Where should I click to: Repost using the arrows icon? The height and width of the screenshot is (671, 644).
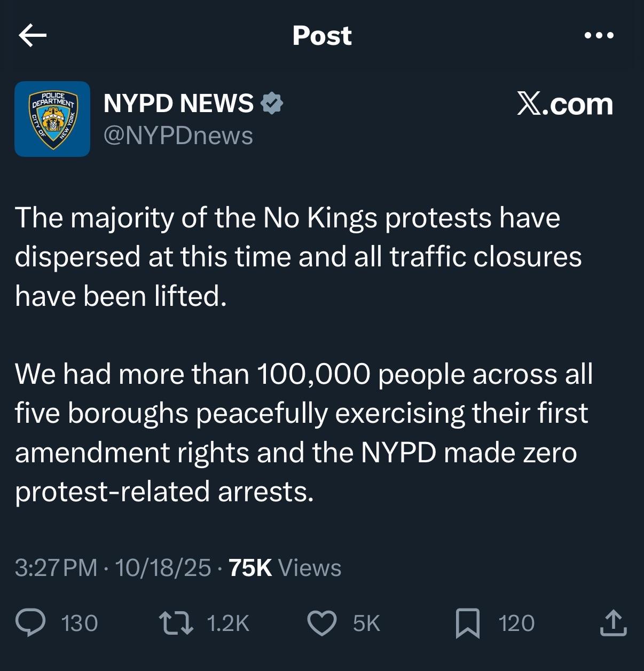click(x=176, y=623)
